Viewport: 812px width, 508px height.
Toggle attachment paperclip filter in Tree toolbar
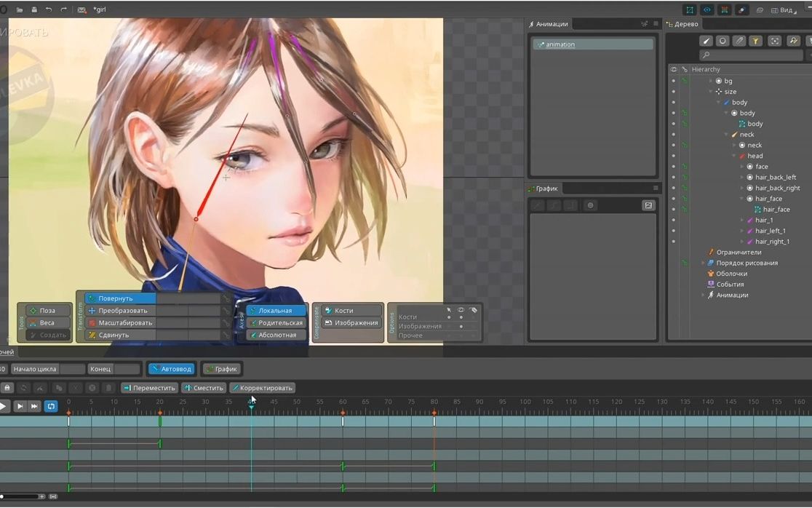[x=739, y=41]
